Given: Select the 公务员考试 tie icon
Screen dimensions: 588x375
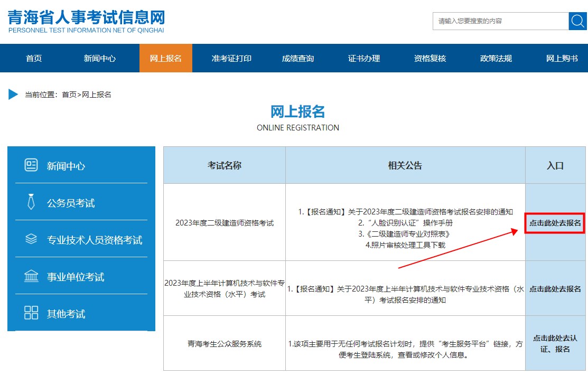Looking at the screenshot, I should [32, 203].
